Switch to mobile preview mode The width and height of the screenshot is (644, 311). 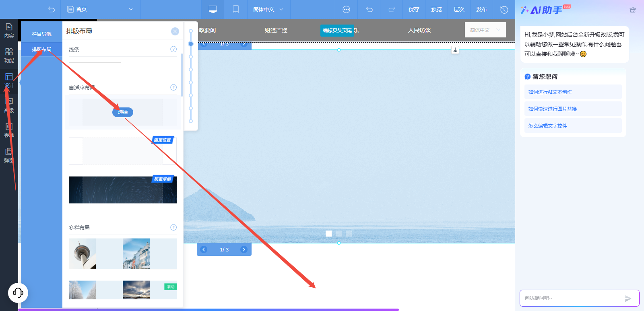[236, 9]
